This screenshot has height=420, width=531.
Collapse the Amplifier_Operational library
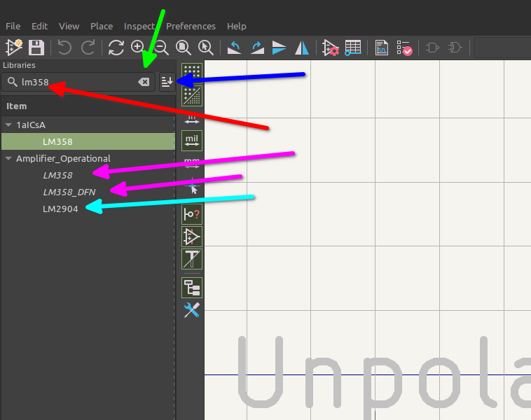(8, 158)
